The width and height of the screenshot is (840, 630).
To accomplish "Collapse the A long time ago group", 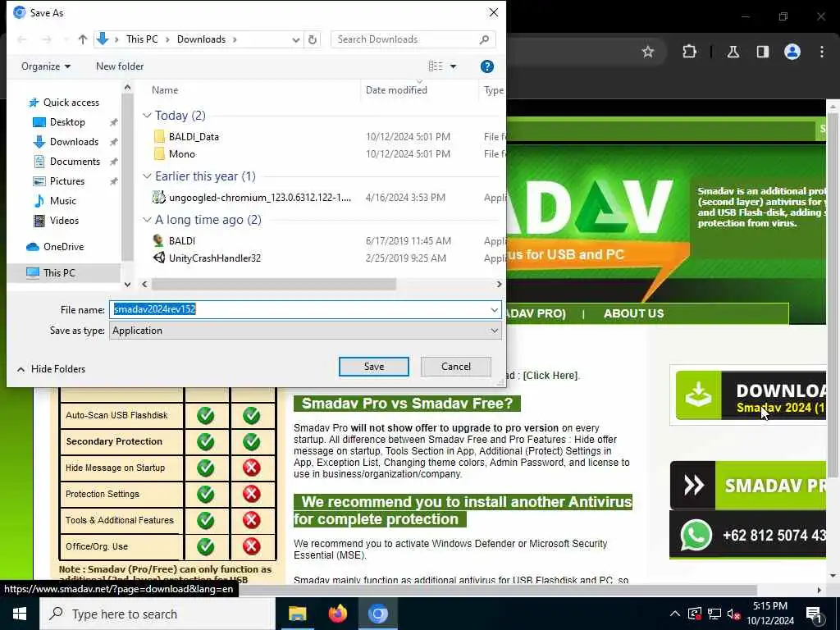I will click(148, 220).
